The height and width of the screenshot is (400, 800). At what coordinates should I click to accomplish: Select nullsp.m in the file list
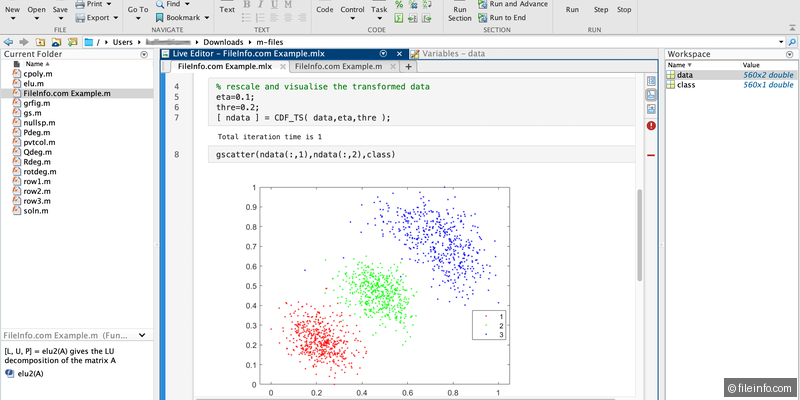point(39,122)
